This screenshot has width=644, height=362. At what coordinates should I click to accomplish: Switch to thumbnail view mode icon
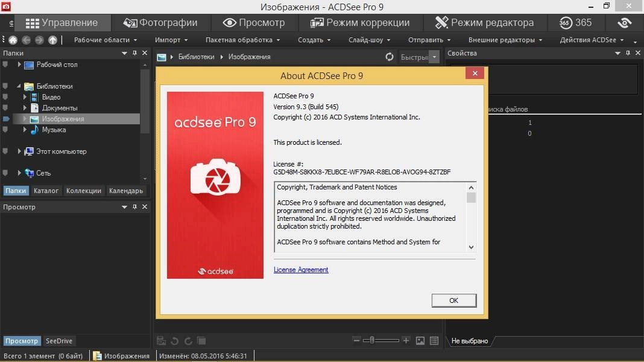coord(420,341)
